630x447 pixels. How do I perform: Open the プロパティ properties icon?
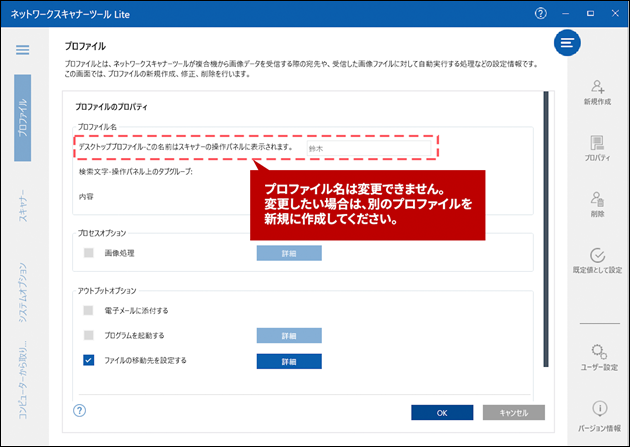598,149
